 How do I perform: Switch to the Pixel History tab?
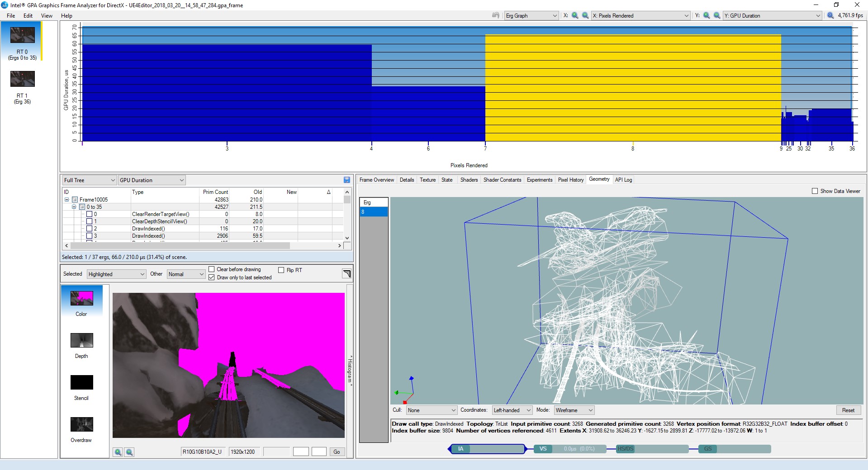tap(571, 180)
